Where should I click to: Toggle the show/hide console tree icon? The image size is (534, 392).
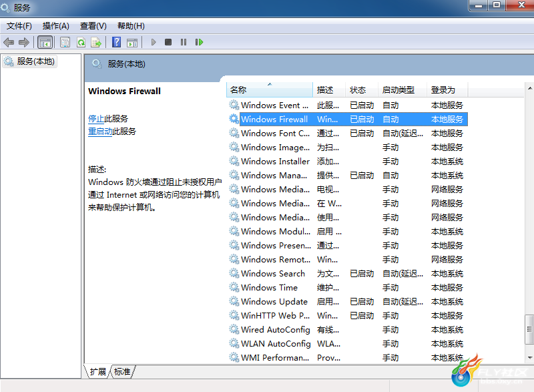pyautogui.click(x=45, y=43)
